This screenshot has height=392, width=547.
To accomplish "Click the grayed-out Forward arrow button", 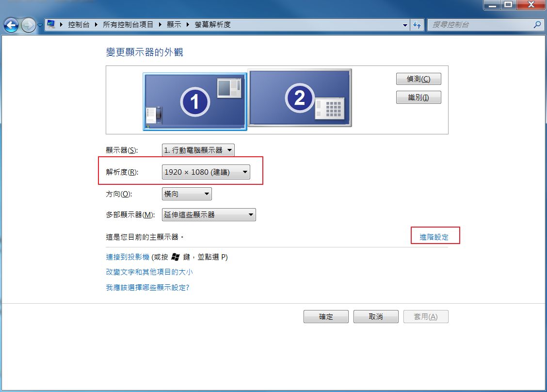I will 28,25.
